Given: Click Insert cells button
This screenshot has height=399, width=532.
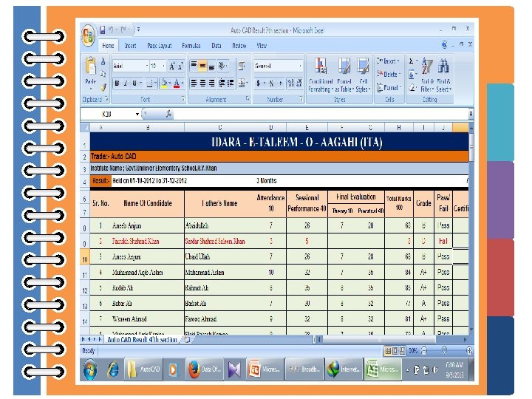Looking at the screenshot, I should click(389, 61).
